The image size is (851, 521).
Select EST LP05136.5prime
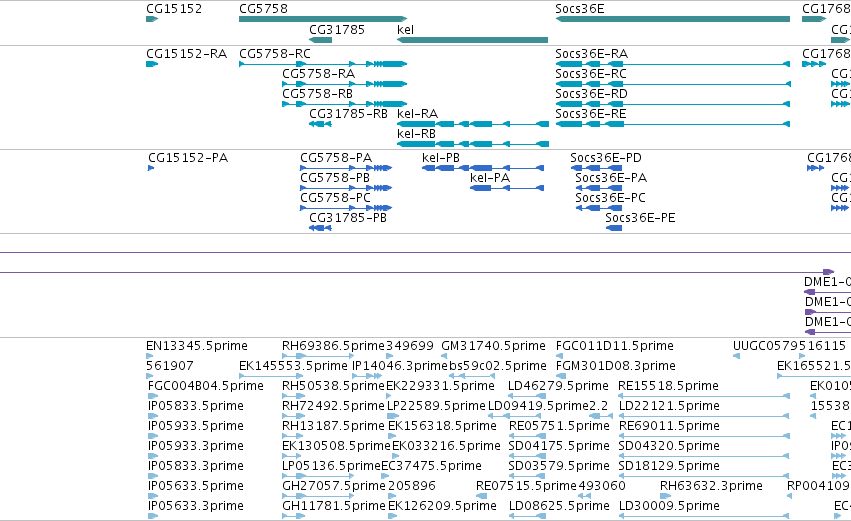coord(332,467)
